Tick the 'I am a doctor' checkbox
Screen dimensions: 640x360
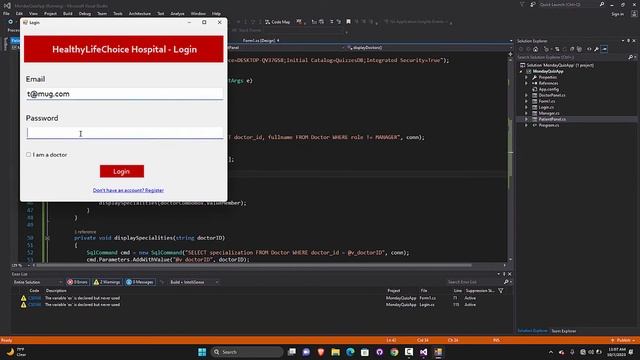pyautogui.click(x=29, y=155)
